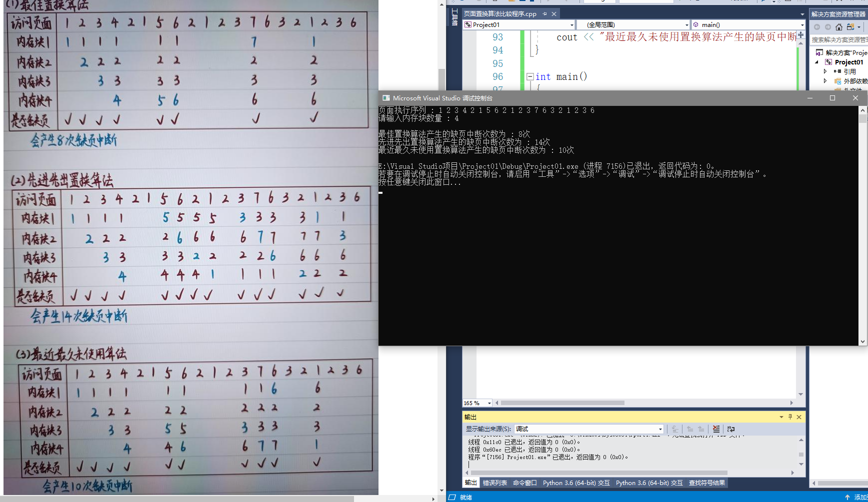868x502 pixels.
Task: Select Project01 in Solution Explorer
Action: pyautogui.click(x=848, y=62)
